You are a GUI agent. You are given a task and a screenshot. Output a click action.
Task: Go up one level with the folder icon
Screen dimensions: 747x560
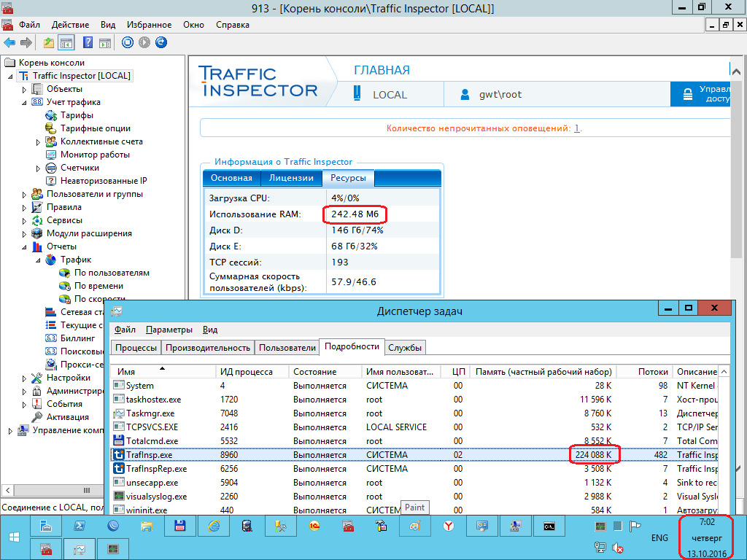(49, 43)
